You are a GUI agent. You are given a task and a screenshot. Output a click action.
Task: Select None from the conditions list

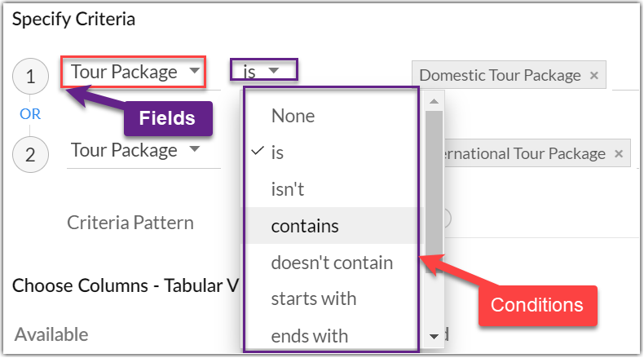coord(293,116)
